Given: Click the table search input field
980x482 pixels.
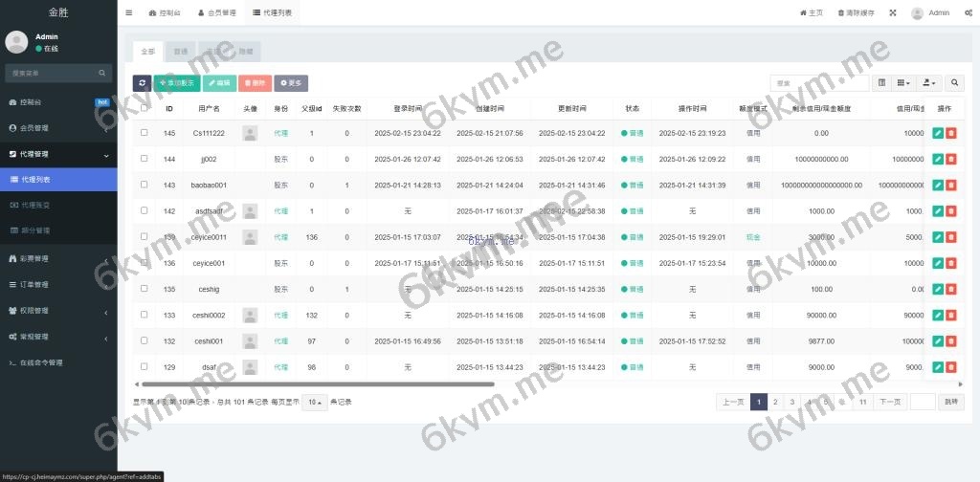Looking at the screenshot, I should click(x=819, y=82).
